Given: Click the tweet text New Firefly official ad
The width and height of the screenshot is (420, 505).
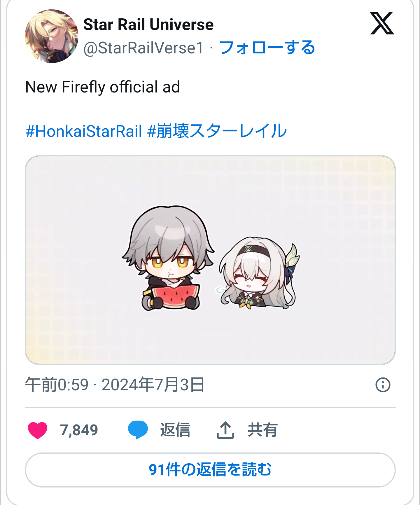Looking at the screenshot, I should coord(102,87).
